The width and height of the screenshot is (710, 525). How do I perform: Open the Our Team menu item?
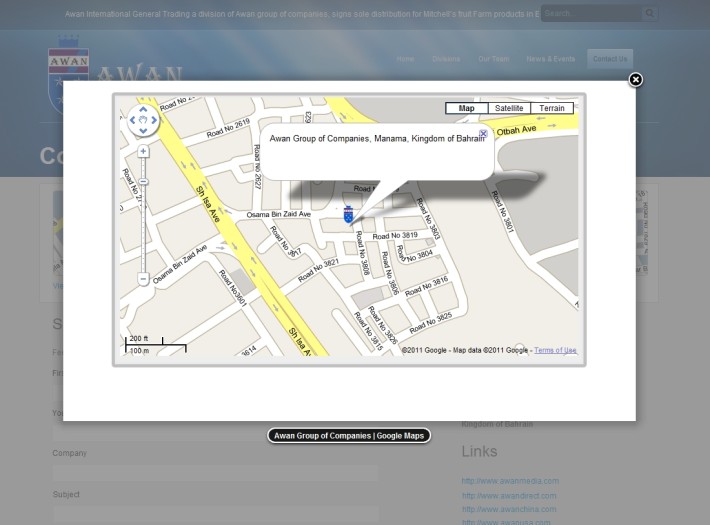tap(493, 59)
